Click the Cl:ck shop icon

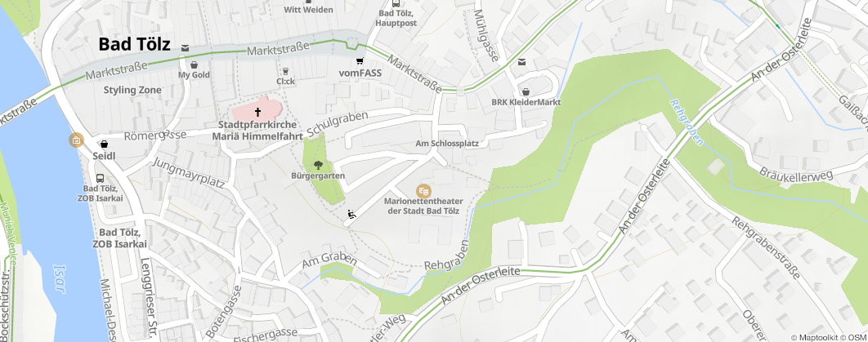285,71
